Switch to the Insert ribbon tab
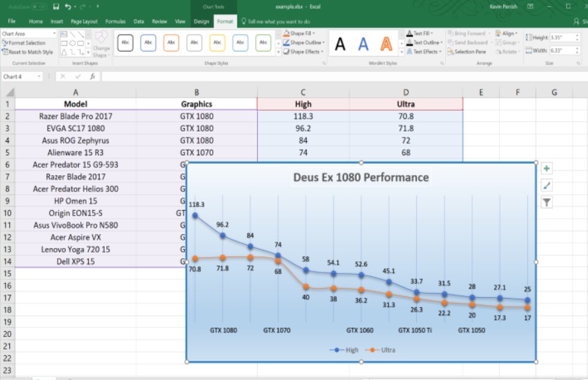588x380 pixels. 56,21
